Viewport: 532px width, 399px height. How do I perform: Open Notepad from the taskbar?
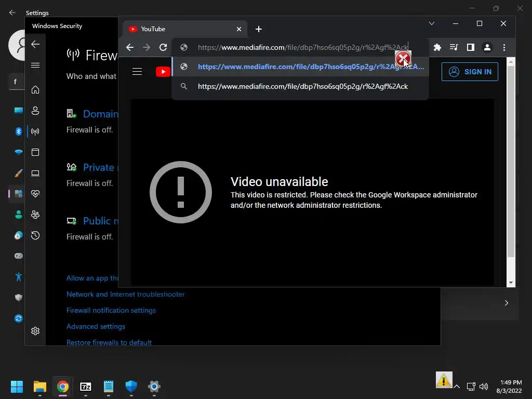pos(108,387)
